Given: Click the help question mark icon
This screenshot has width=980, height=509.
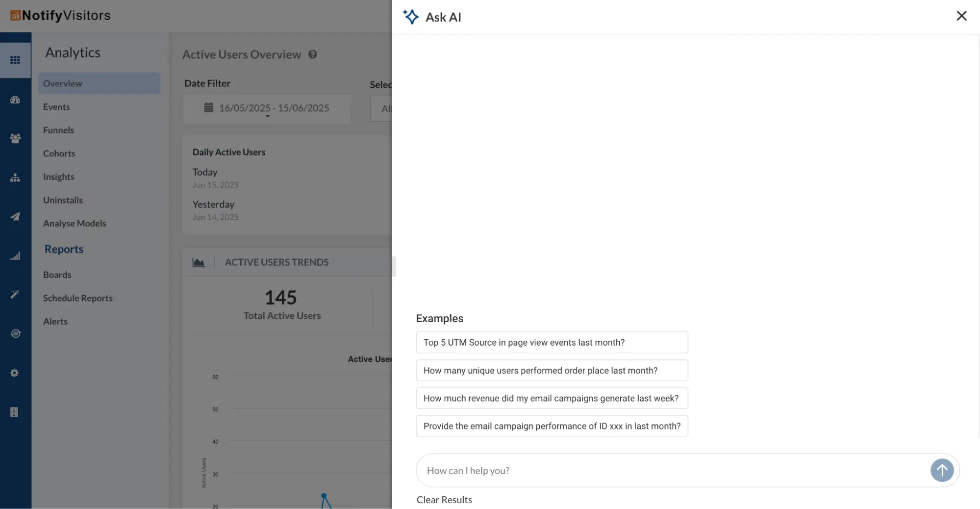Looking at the screenshot, I should 313,54.
